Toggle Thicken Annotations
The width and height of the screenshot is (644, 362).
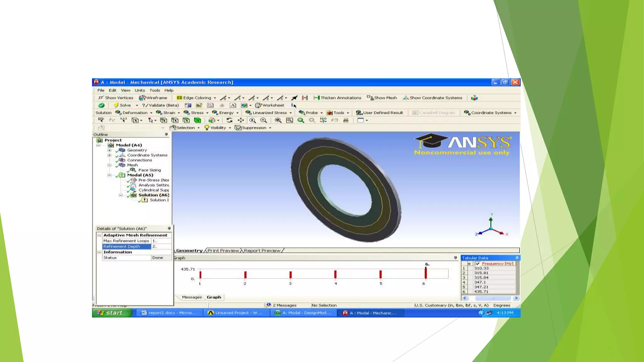[x=337, y=98]
